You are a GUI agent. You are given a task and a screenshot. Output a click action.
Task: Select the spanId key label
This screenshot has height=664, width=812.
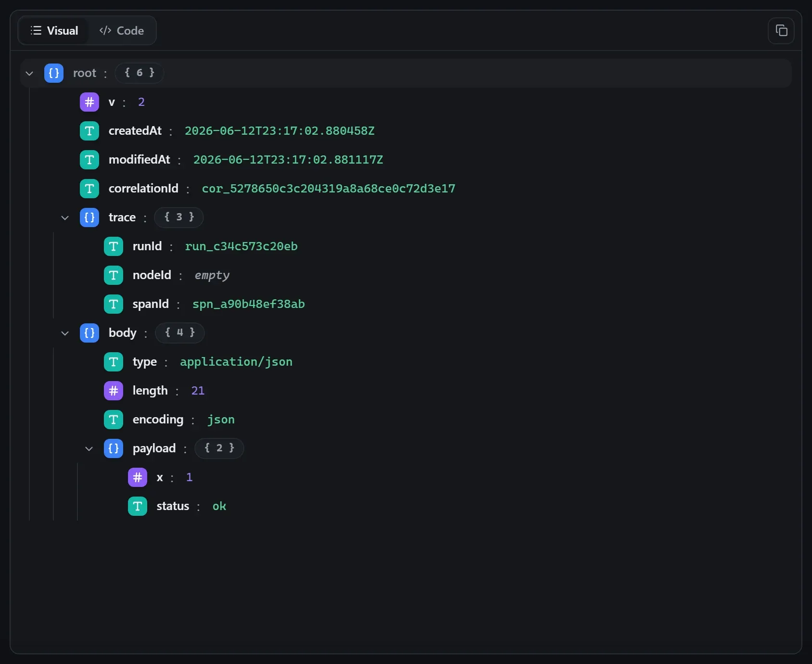point(151,304)
